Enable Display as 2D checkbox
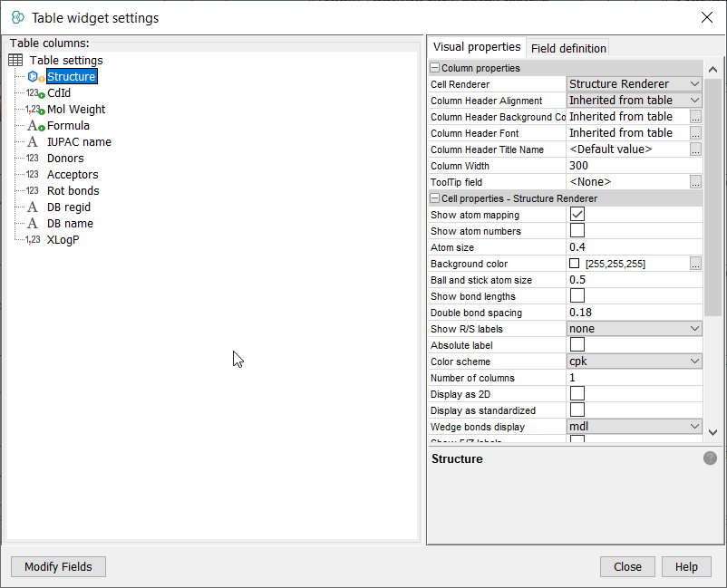This screenshot has height=588, width=727. [x=577, y=393]
